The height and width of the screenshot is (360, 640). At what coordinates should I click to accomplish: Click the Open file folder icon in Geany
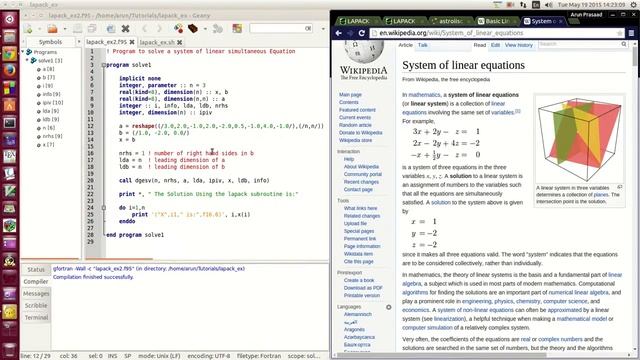pyautogui.click(x=52, y=29)
